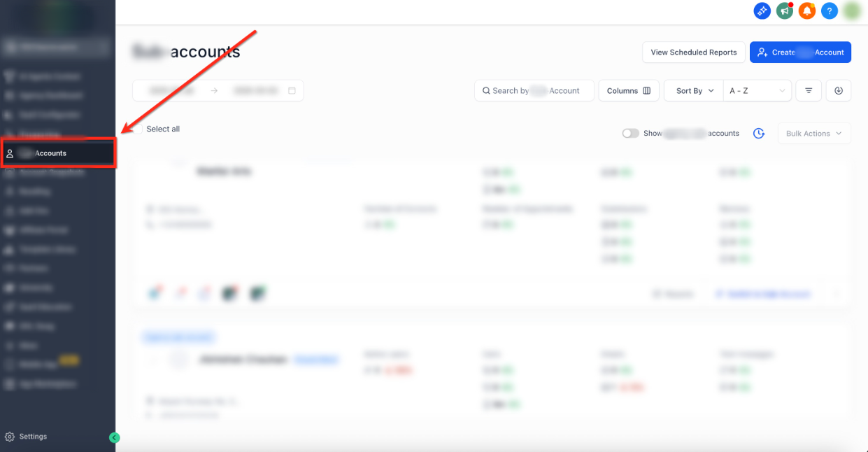The height and width of the screenshot is (452, 868).
Task: Expand the Bulk Actions dropdown
Action: click(x=814, y=133)
